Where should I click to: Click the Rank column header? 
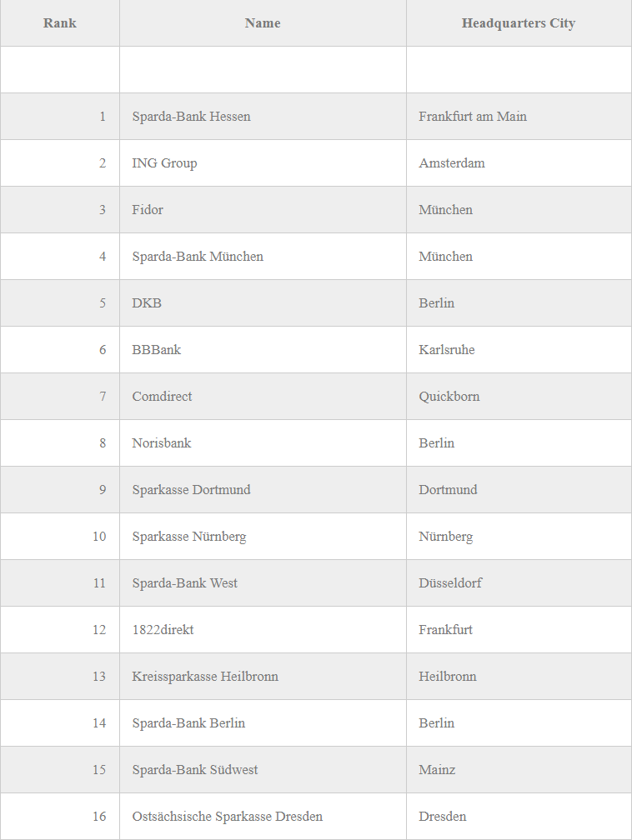click(59, 23)
